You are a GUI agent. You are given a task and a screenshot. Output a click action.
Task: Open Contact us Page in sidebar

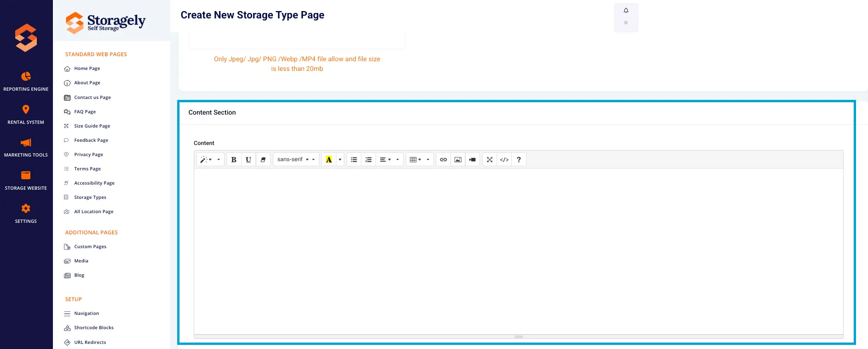click(x=92, y=98)
